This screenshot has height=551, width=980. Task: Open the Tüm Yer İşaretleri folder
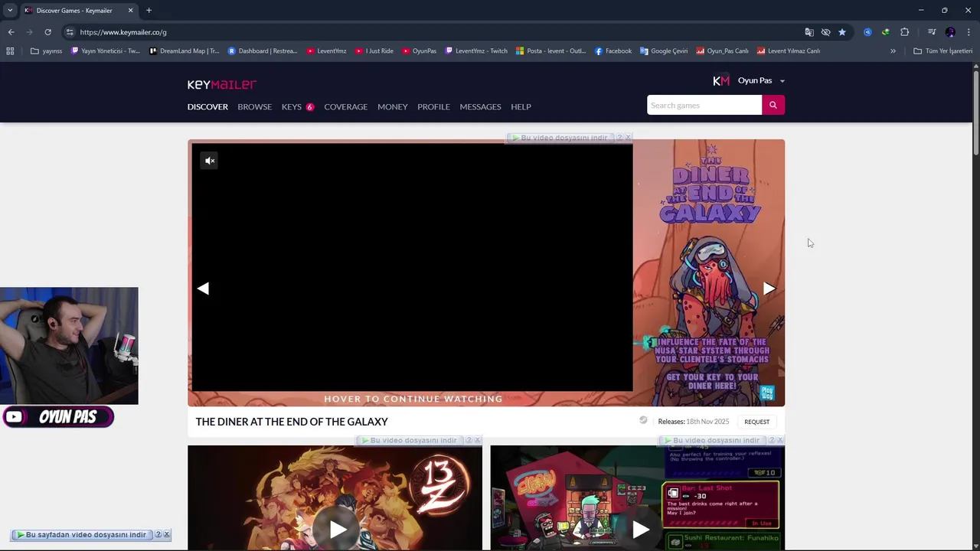[942, 51]
